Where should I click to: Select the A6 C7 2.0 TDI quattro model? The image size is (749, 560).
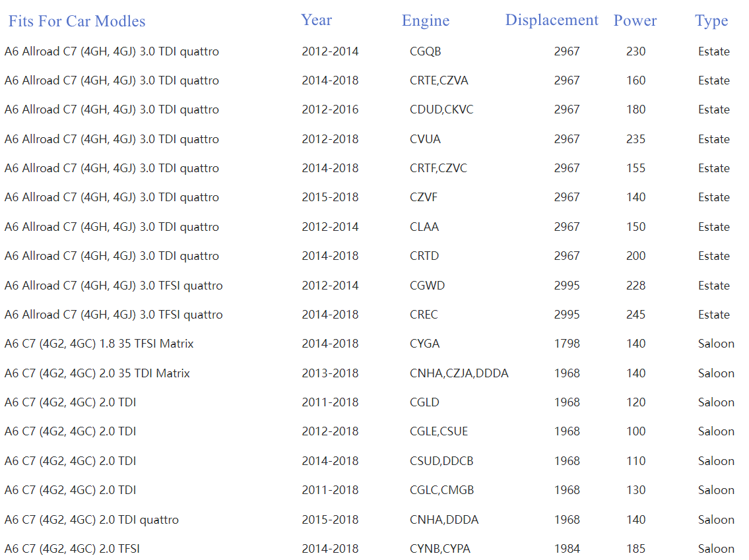(x=91, y=520)
